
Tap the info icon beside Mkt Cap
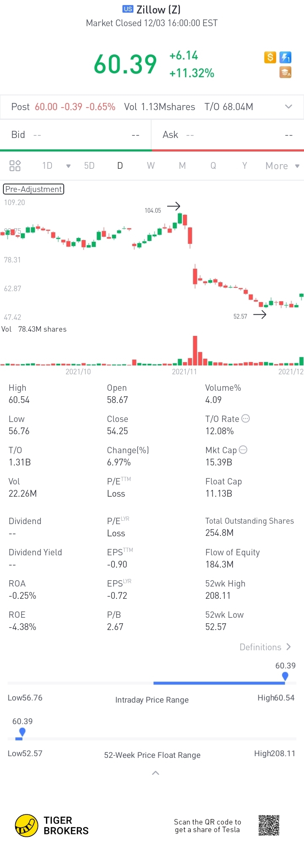(243, 450)
